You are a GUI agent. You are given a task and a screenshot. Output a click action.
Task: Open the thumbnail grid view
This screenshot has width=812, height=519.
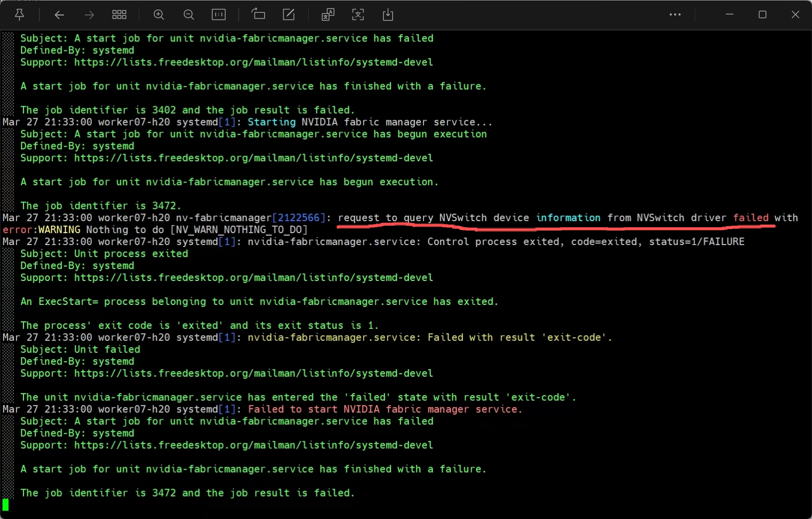[x=119, y=15]
